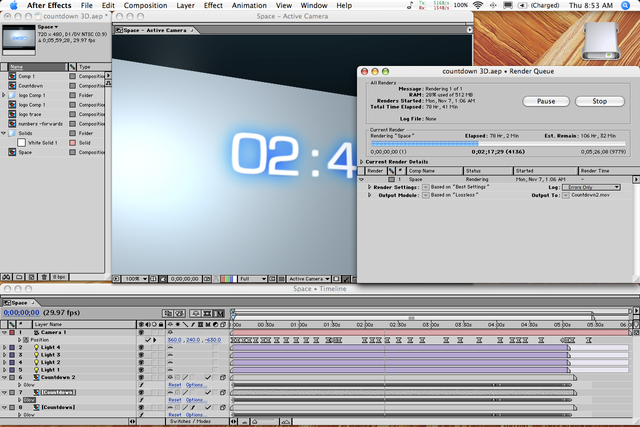
Task: Open the Animation menu
Action: [249, 6]
